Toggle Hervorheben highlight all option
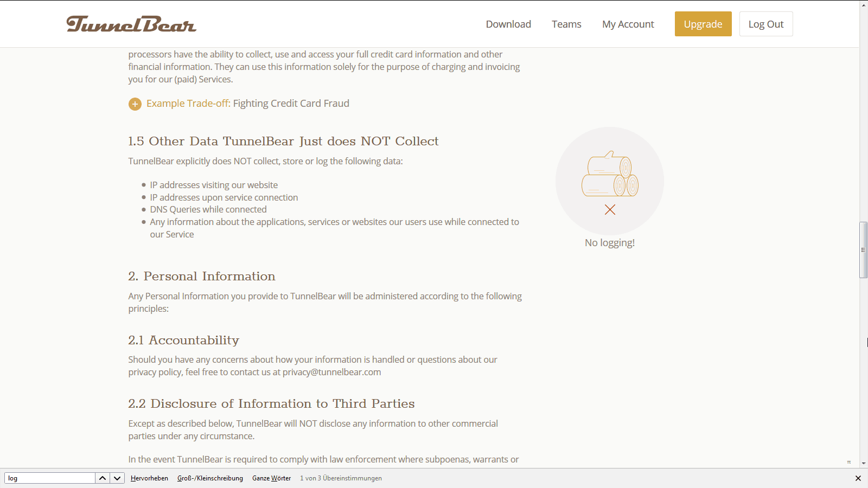Viewport: 868px width, 488px height. click(x=149, y=478)
